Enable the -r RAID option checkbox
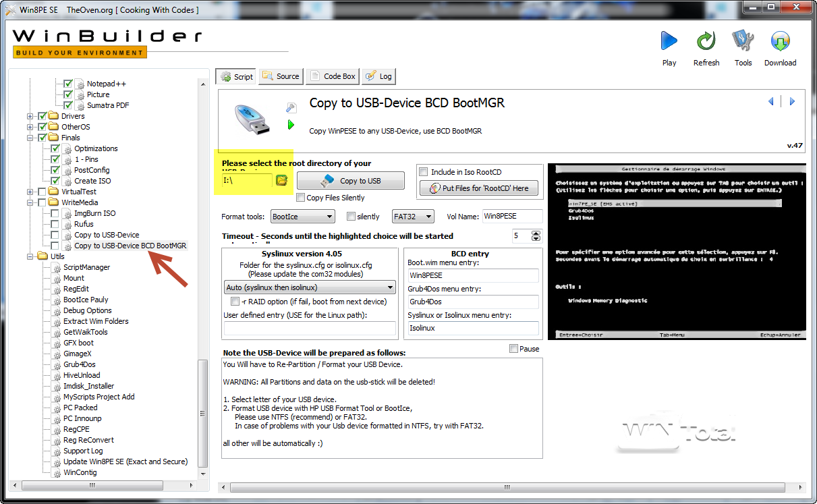Viewport: 817px width, 504px height. [x=235, y=302]
